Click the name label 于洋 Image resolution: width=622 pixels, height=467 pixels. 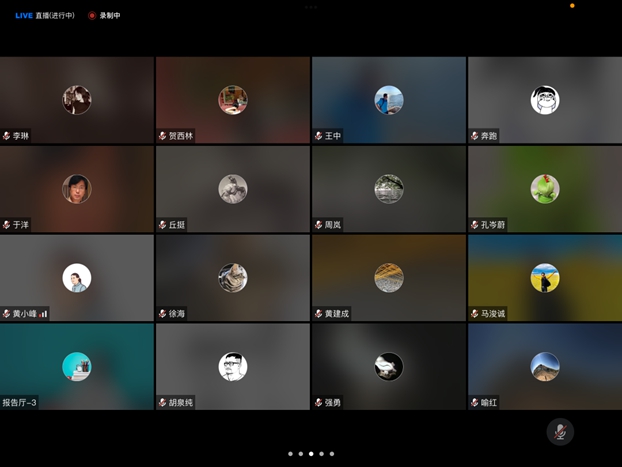coord(21,225)
